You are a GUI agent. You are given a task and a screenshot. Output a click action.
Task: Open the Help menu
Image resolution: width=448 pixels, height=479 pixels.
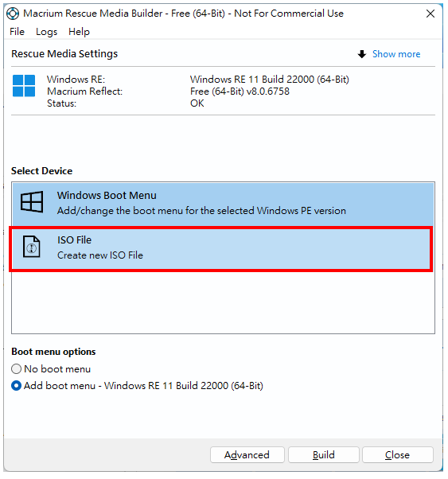tap(79, 32)
